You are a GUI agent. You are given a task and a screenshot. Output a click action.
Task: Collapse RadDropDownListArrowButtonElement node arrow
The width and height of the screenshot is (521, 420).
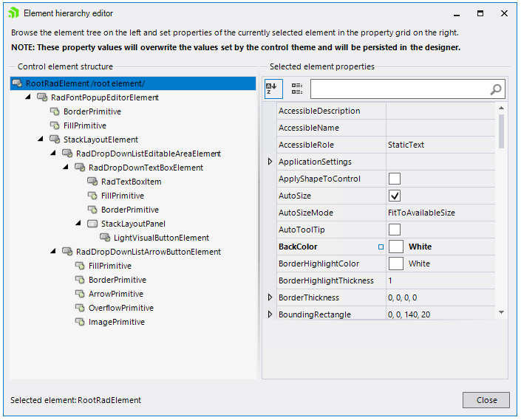(53, 251)
